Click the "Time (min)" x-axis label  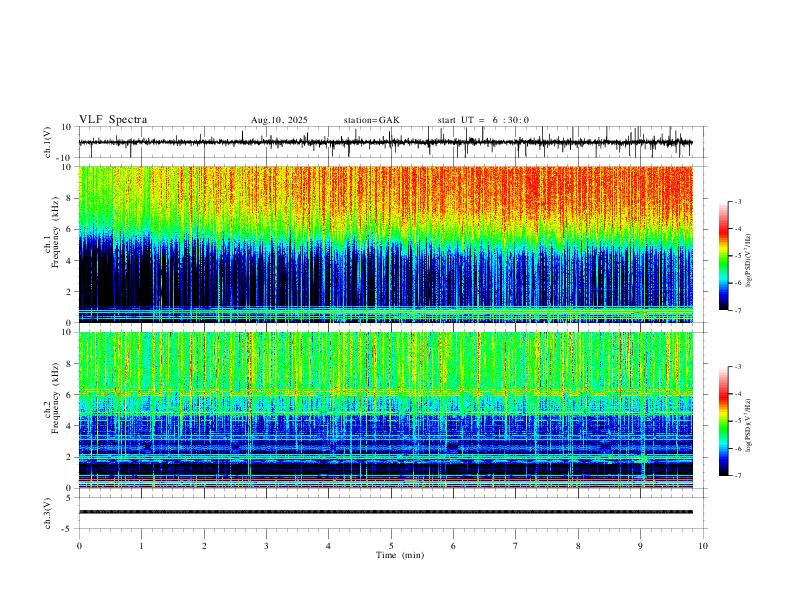pos(400,555)
